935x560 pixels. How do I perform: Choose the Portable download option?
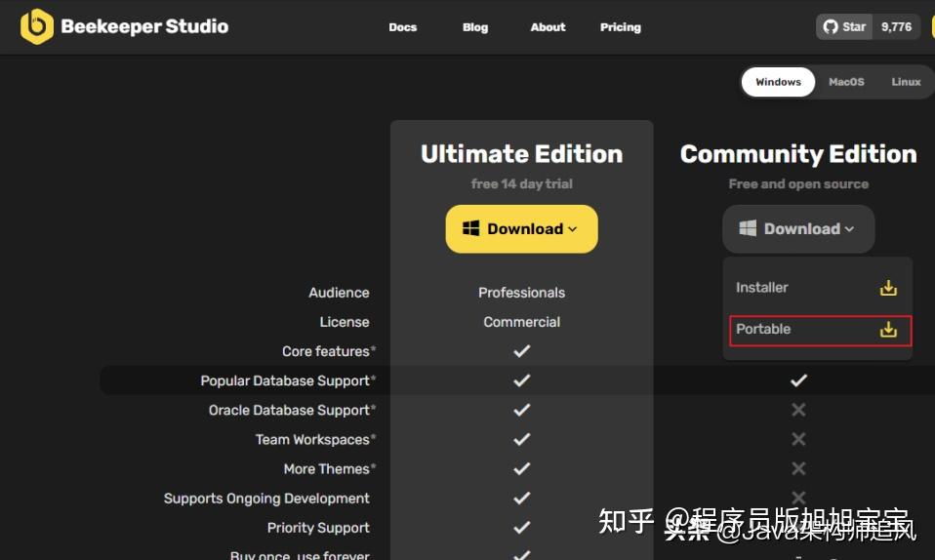[820, 331]
